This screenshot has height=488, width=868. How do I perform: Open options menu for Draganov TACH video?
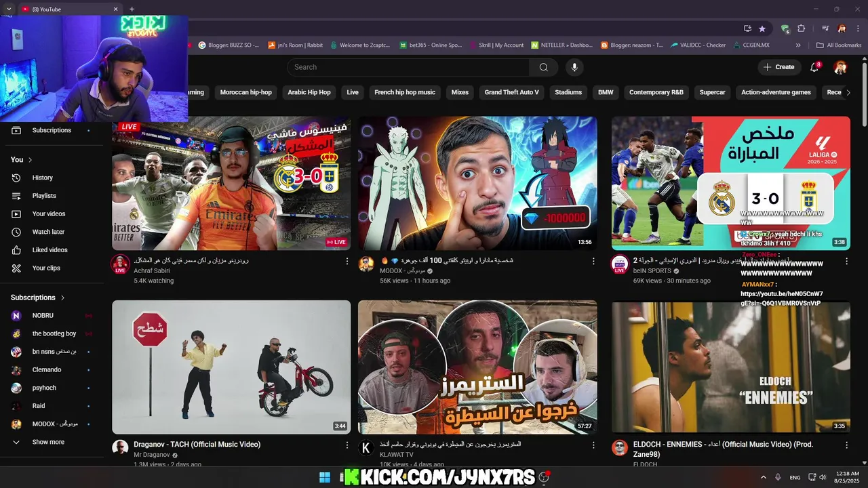click(x=347, y=445)
